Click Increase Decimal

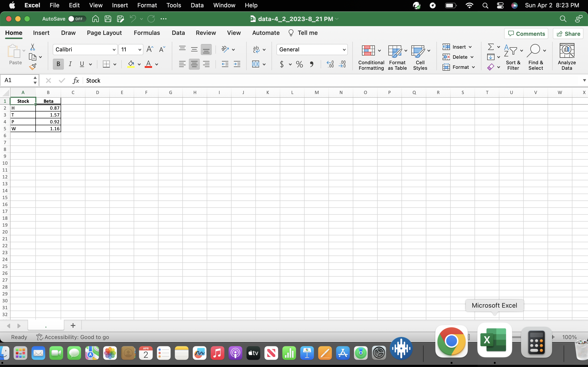330,64
